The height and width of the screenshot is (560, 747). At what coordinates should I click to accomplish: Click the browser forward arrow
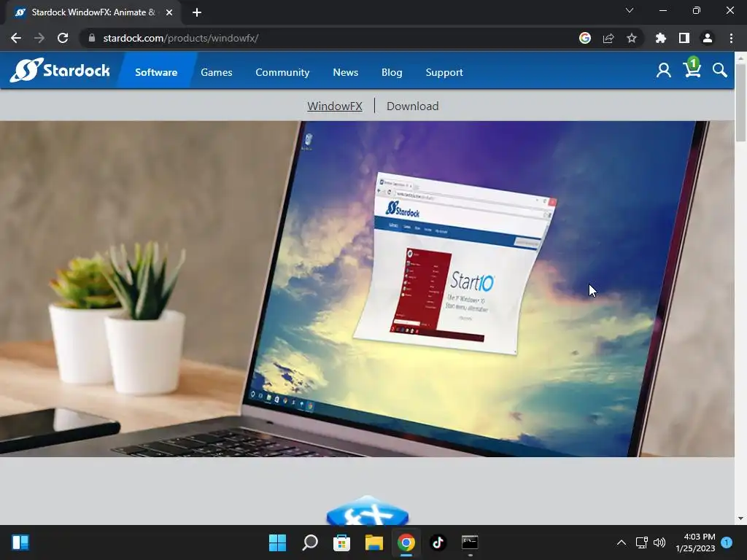click(x=39, y=38)
